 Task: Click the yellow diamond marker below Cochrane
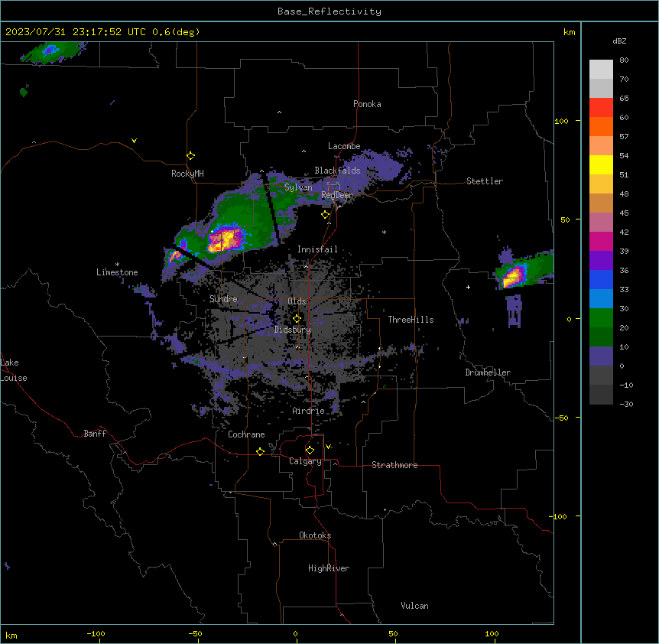[260, 451]
